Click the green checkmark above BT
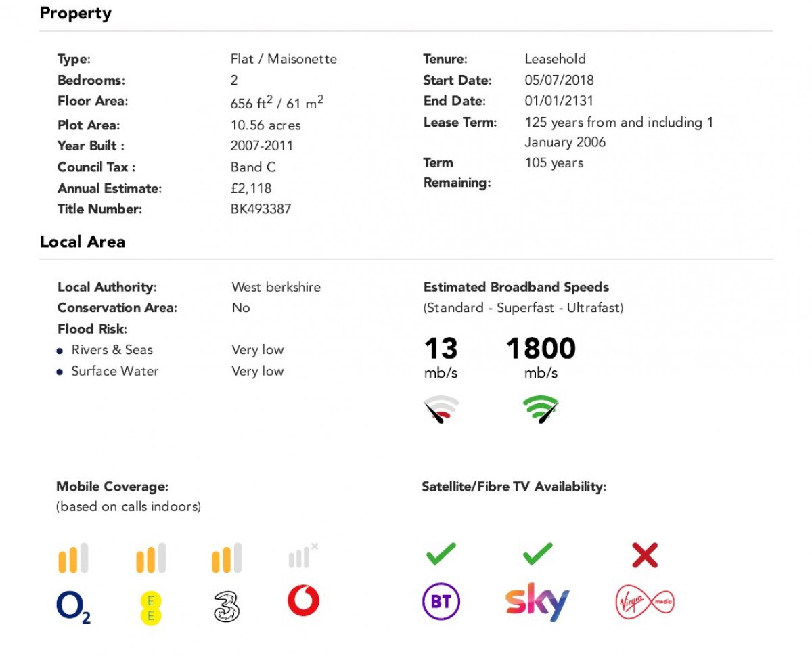Viewport: 812px width, 656px height. click(441, 554)
